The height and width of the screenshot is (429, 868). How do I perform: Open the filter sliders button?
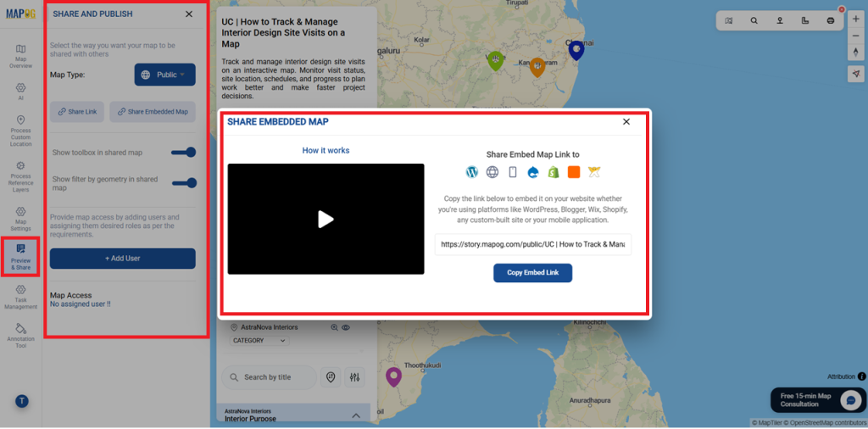pyautogui.click(x=355, y=377)
